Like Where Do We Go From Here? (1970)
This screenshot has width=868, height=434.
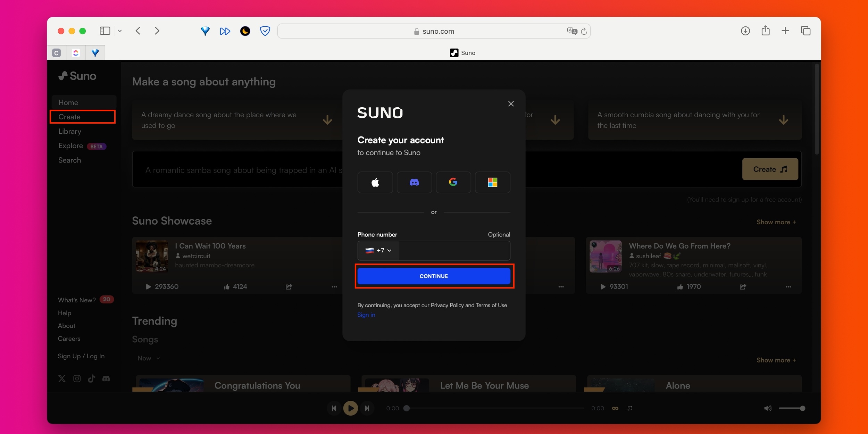pyautogui.click(x=680, y=287)
